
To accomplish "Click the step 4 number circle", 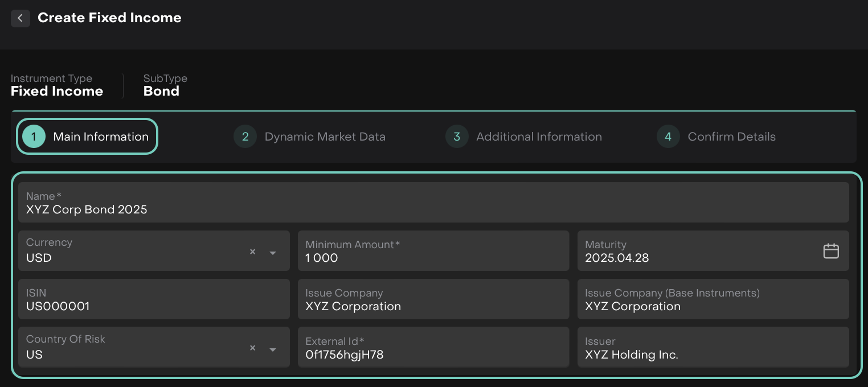I will (668, 137).
